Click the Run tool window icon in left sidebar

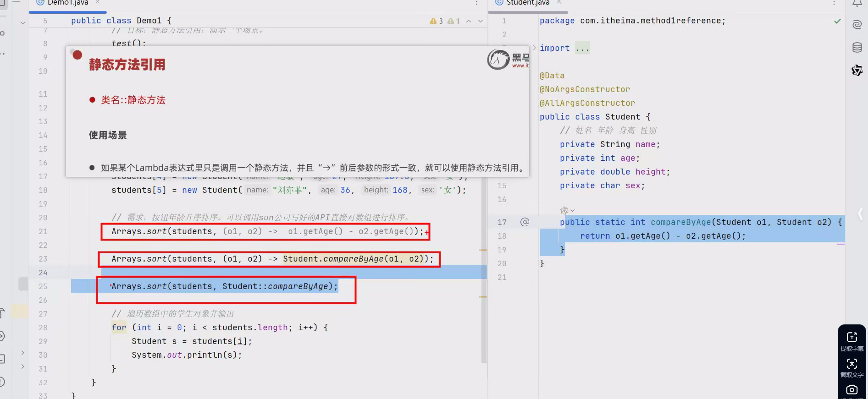pos(2,336)
